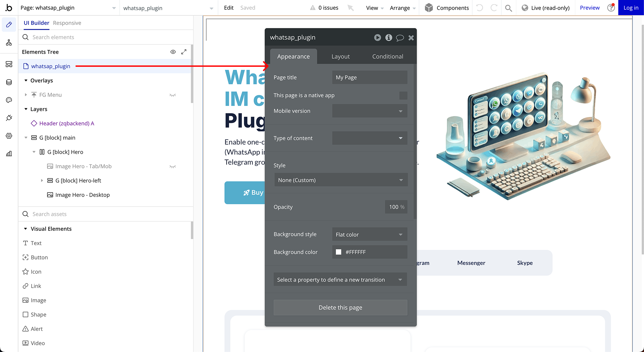Open the Settings gear icon in sidebar
The width and height of the screenshot is (644, 352).
9,136
